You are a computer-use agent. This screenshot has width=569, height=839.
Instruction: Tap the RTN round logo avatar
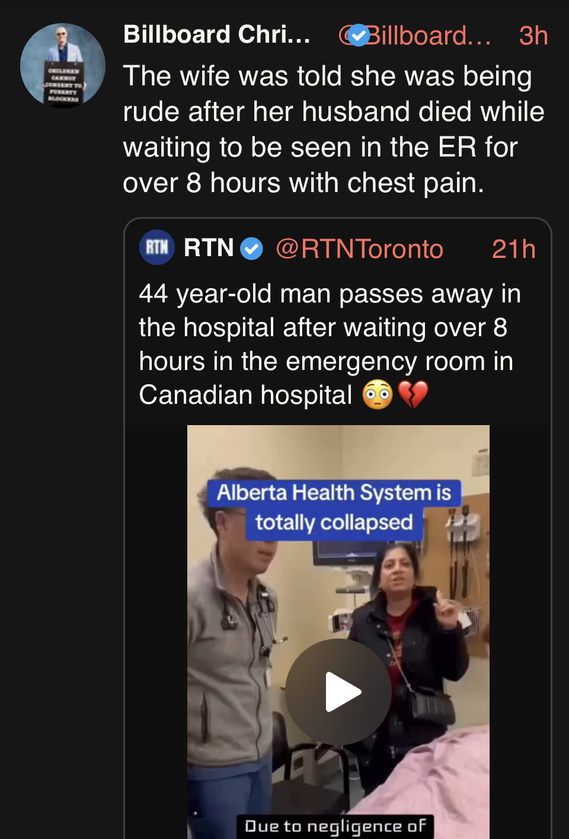tap(157, 248)
